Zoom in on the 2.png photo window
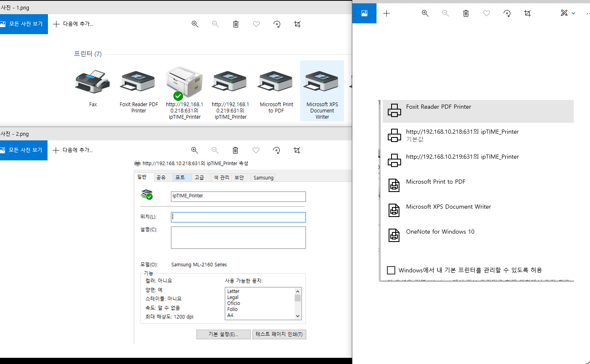590x364 pixels. coord(194,150)
